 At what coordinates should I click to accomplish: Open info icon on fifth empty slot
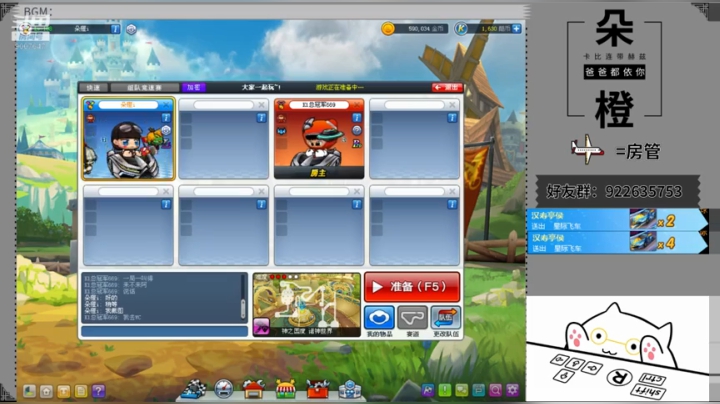click(166, 204)
